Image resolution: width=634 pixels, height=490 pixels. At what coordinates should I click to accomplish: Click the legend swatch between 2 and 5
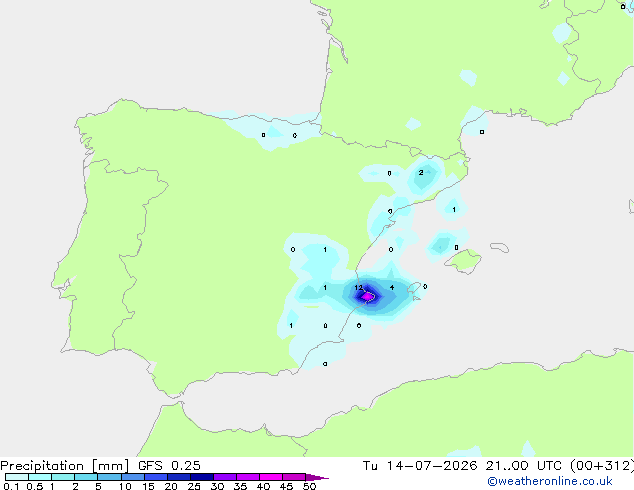click(x=87, y=477)
